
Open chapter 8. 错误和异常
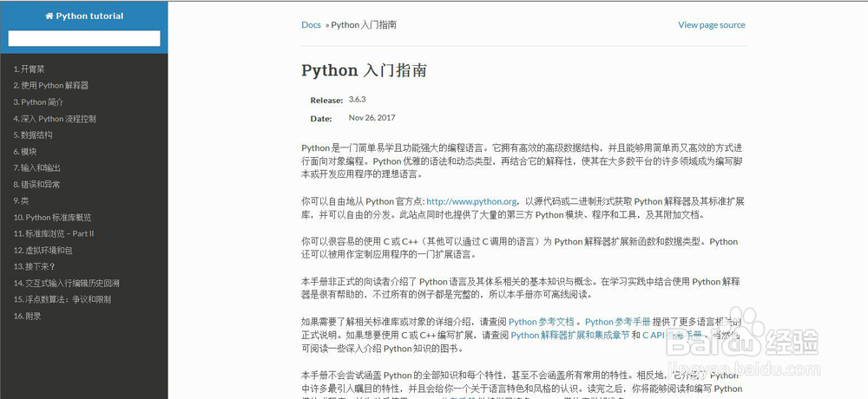[36, 184]
